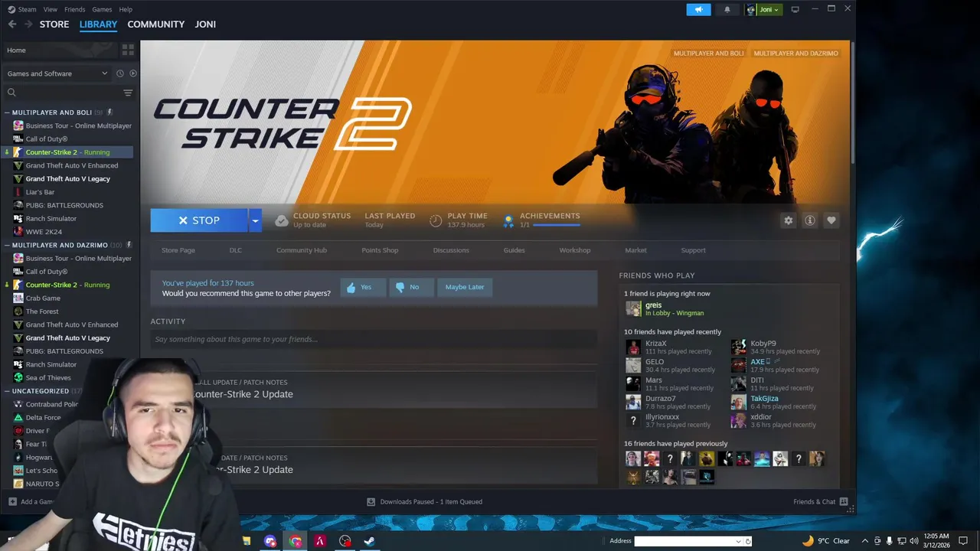Choose Maybe Later
Image resolution: width=980 pixels, height=551 pixels.
[465, 287]
